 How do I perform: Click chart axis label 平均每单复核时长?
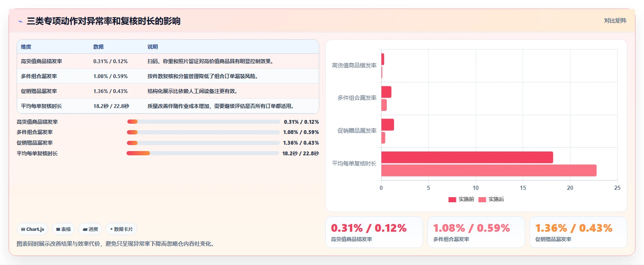(354, 163)
